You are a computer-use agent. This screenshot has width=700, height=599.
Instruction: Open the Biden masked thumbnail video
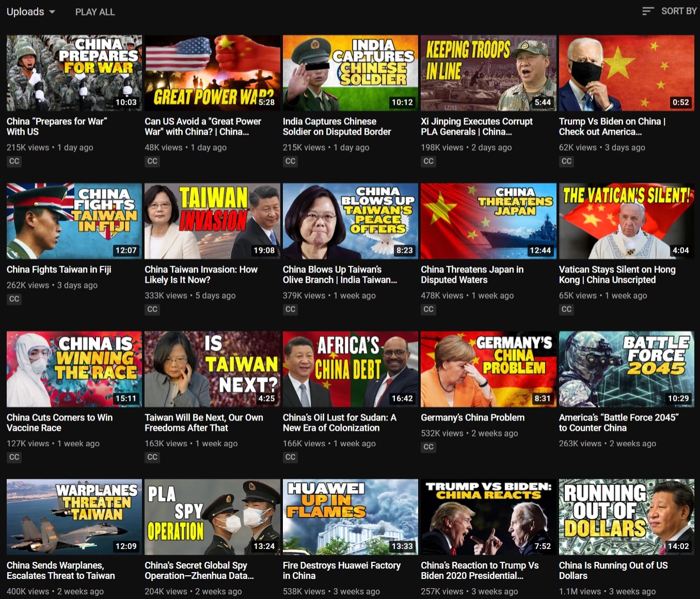(627, 73)
